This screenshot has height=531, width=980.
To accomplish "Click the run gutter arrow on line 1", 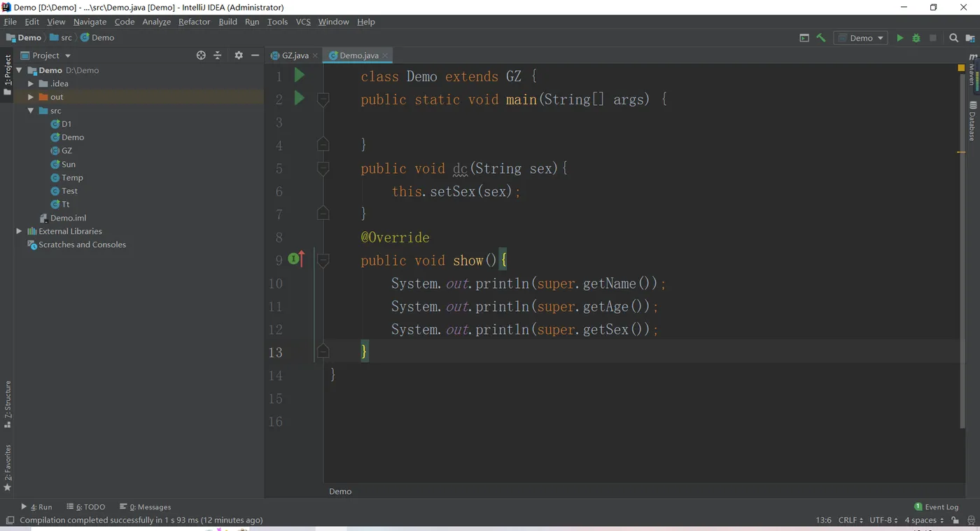I will (300, 75).
